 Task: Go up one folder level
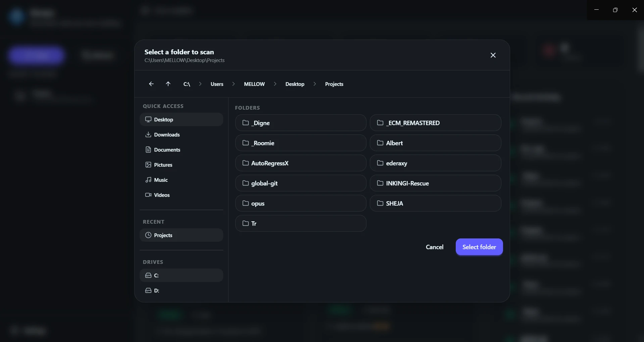(x=168, y=84)
